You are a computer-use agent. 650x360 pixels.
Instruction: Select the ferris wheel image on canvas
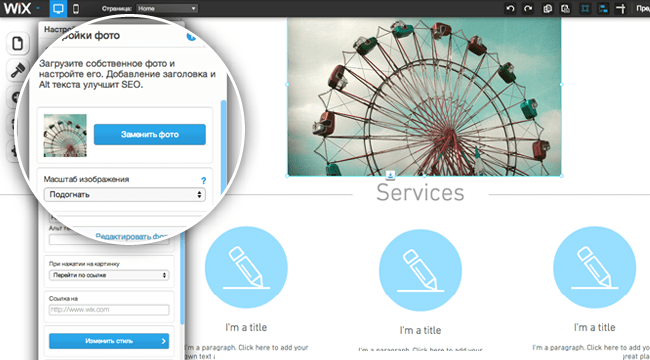tap(424, 97)
